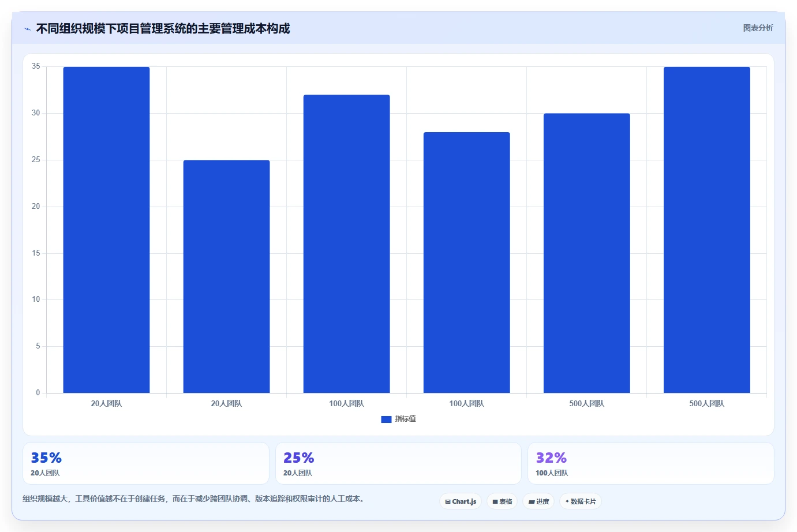
Task: Click the y-axis label 0
Action: (38, 393)
